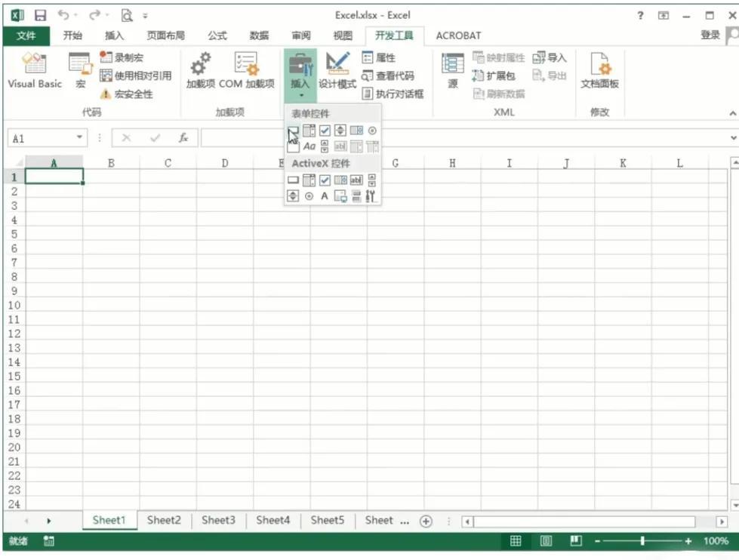
Task: Click the horizontal scrollbar track
Action: pyautogui.click(x=584, y=522)
